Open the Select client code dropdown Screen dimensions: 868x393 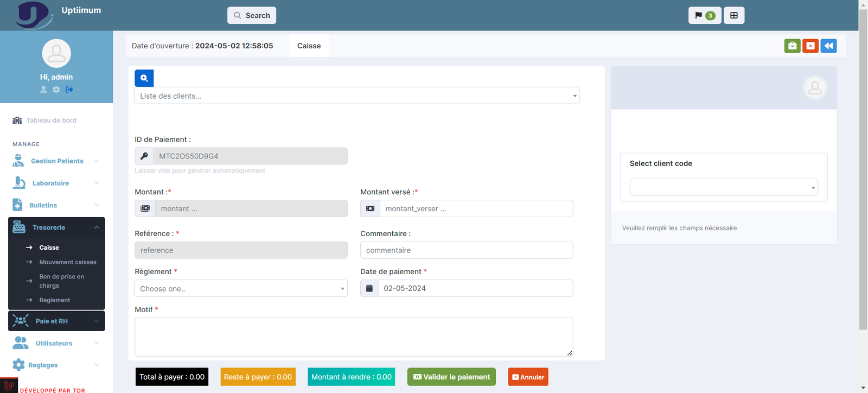tap(724, 187)
